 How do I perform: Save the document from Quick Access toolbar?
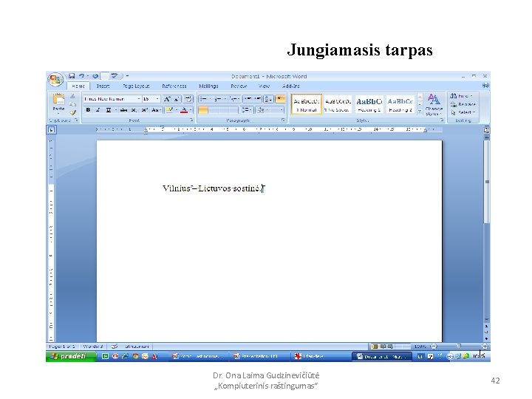click(72, 76)
